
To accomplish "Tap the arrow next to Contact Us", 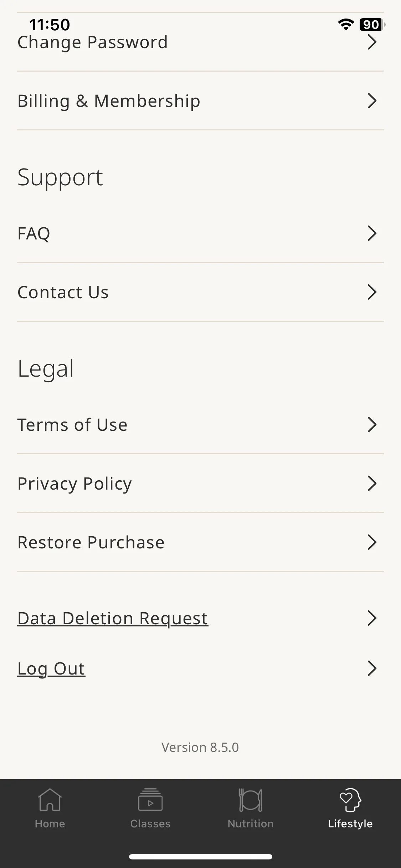I will pos(372,292).
